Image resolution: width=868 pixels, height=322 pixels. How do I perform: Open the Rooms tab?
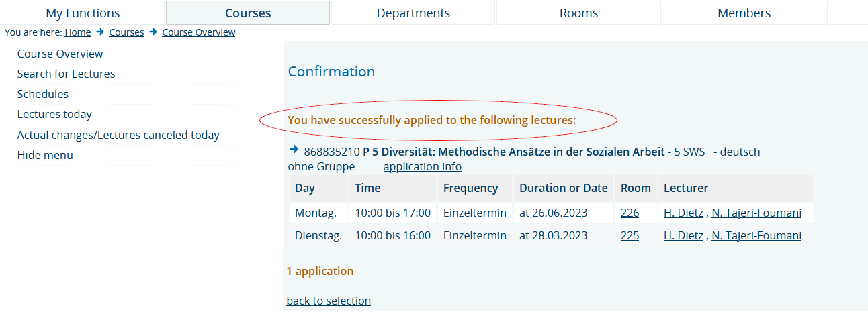578,13
